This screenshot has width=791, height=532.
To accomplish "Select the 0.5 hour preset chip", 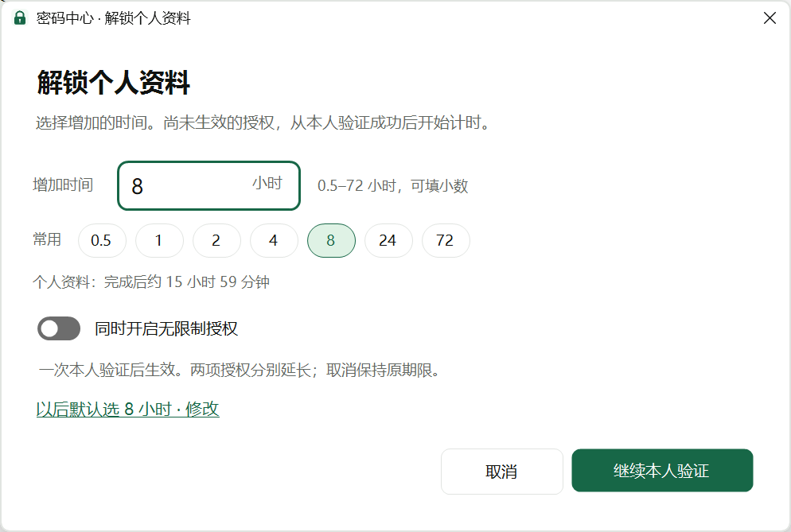I will [x=101, y=240].
